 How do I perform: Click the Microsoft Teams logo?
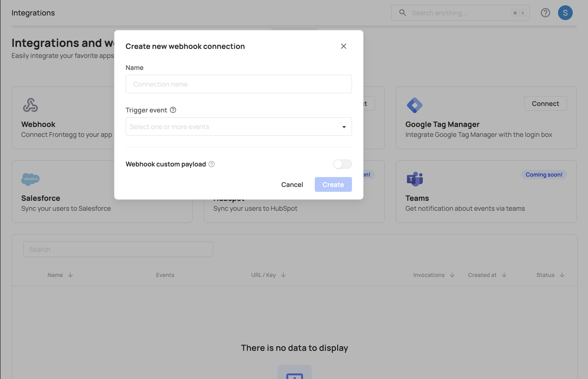coord(415,179)
